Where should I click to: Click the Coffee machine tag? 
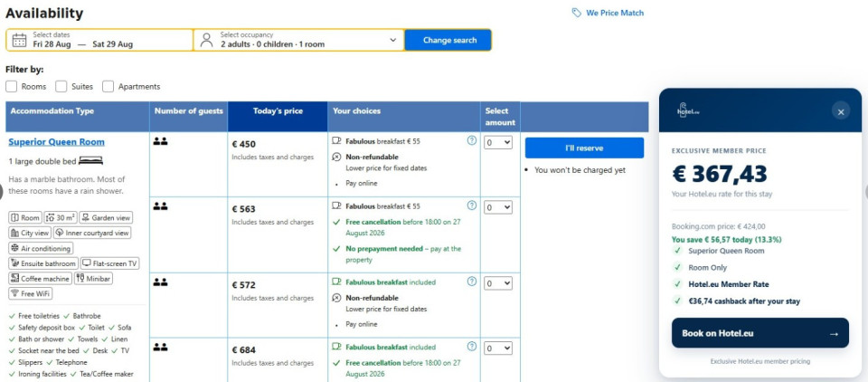click(x=41, y=278)
